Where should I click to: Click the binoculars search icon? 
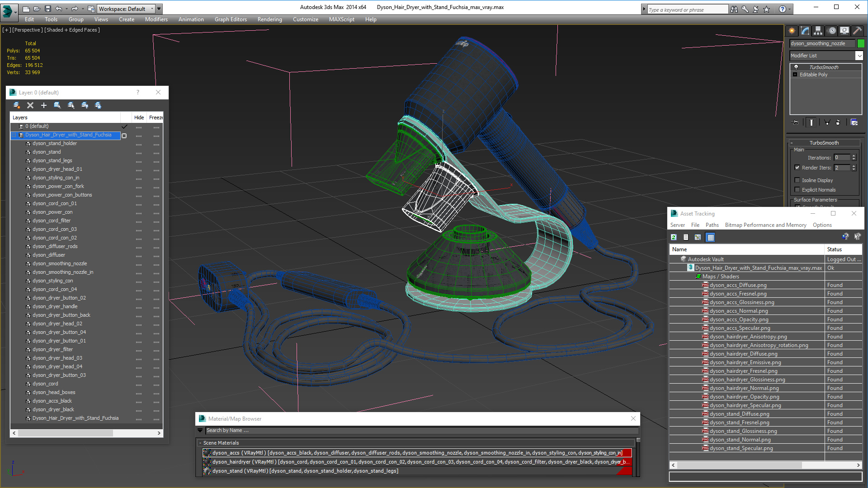tap(734, 9)
